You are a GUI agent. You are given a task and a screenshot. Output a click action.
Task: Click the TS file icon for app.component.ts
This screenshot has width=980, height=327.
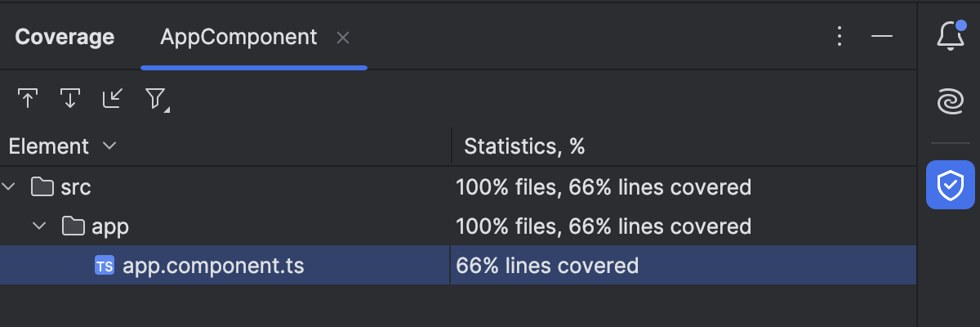[x=104, y=266]
